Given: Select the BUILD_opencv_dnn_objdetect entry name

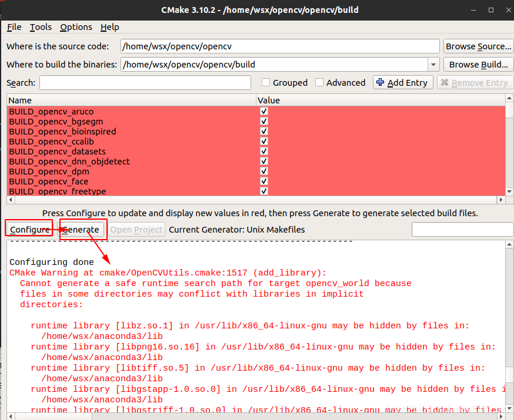Looking at the screenshot, I should tap(69, 162).
